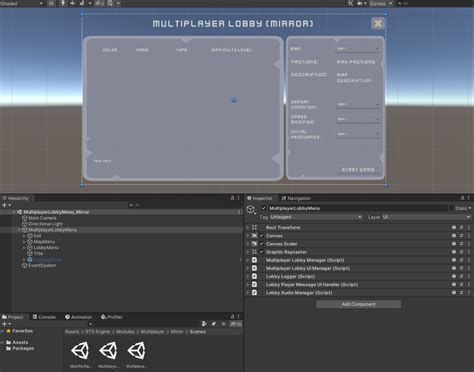Toggle MultiplayerLobbyMenu active checkbox
Viewport: 474px width, 372px height.
click(264, 208)
